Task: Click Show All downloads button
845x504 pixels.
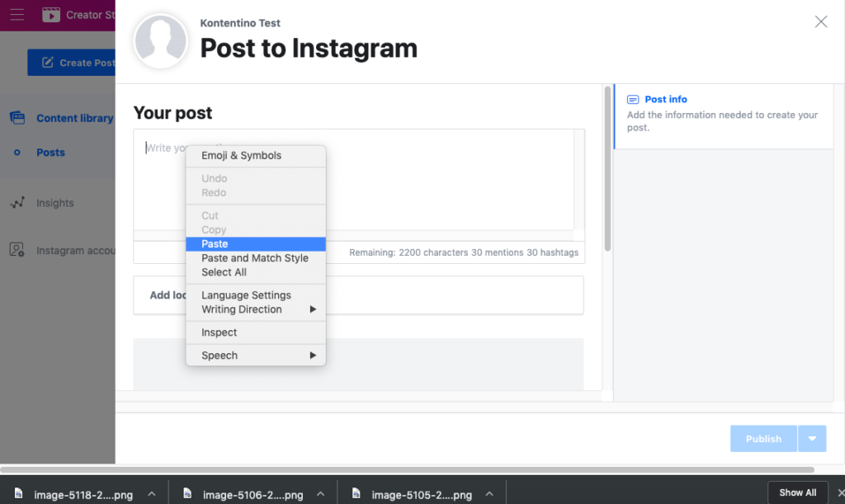Action: 798,492
